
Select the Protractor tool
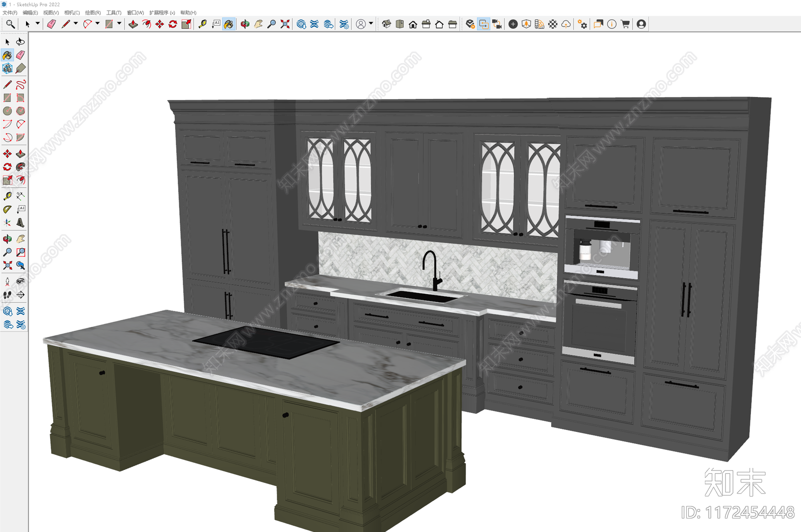coord(8,209)
